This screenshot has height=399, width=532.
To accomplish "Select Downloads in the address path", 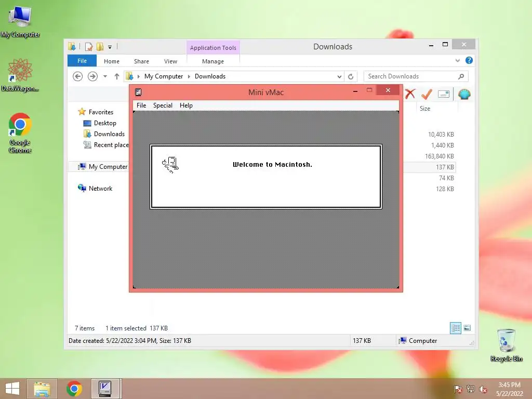I will [210, 76].
